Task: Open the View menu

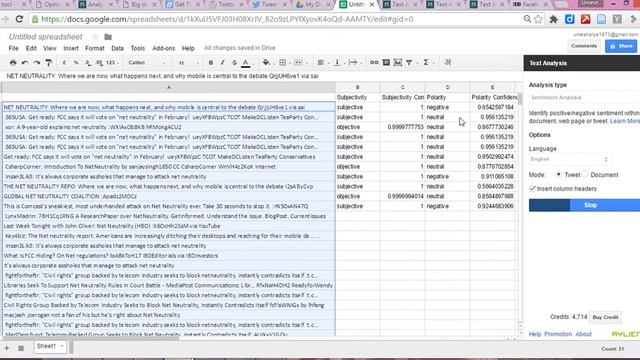Action: point(50,48)
